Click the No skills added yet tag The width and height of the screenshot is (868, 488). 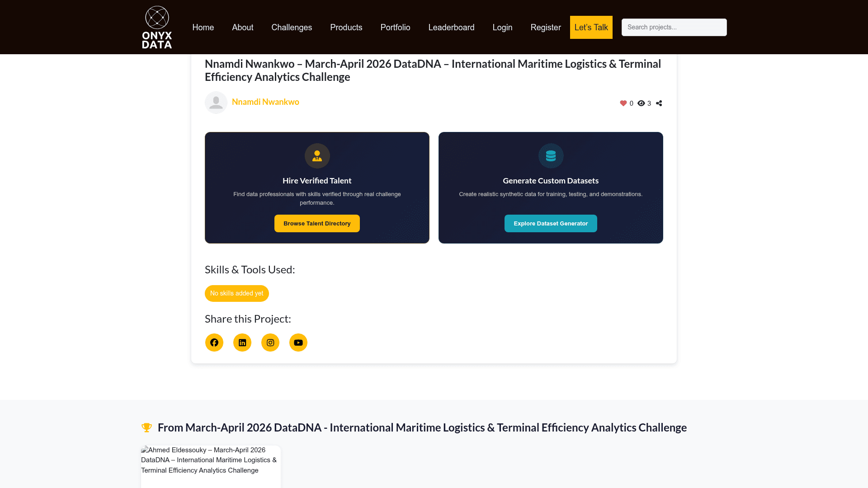[237, 293]
